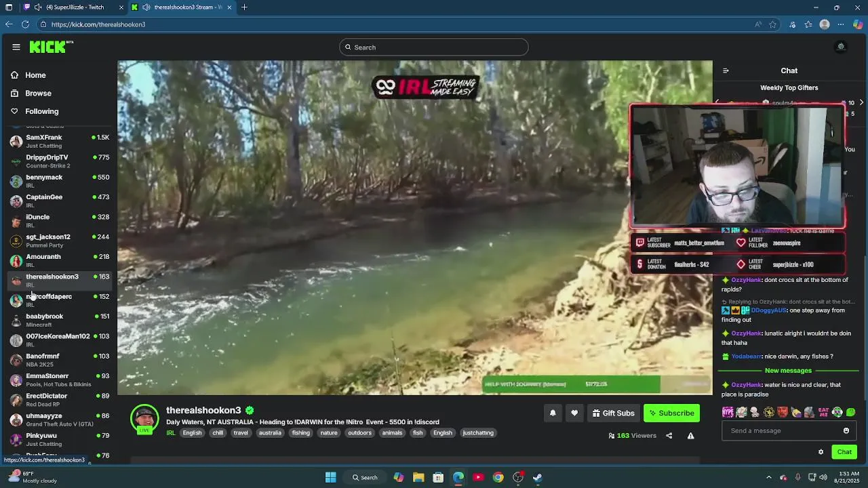Open bennymack channel in sidebar
This screenshot has height=488, width=868.
click(60, 181)
